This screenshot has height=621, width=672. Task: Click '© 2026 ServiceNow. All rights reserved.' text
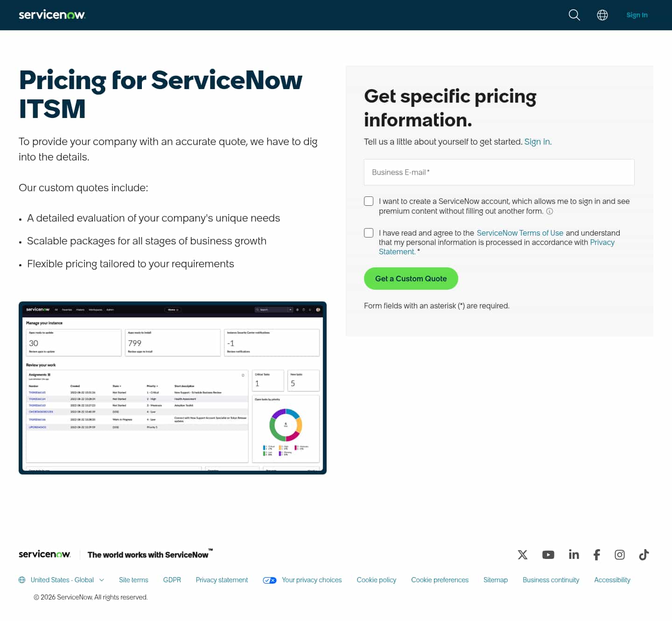tap(91, 597)
